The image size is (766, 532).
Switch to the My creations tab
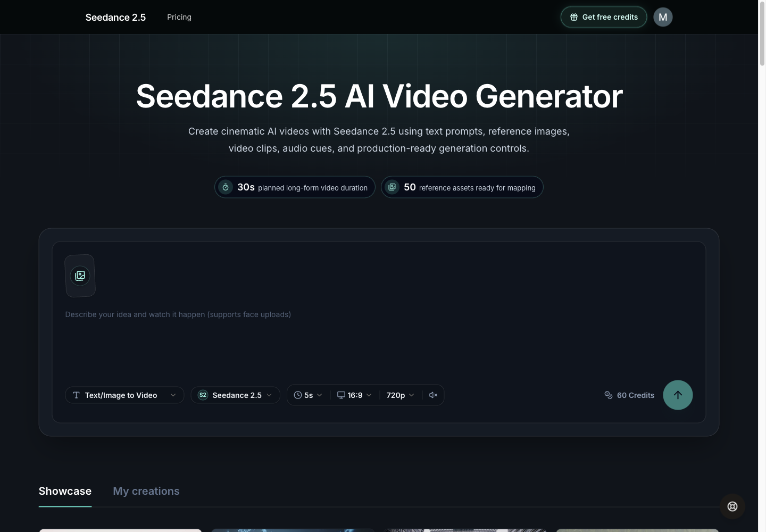click(146, 491)
